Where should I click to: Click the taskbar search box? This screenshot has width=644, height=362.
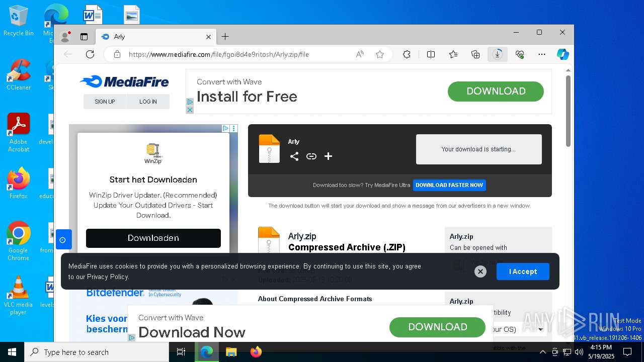click(x=97, y=352)
